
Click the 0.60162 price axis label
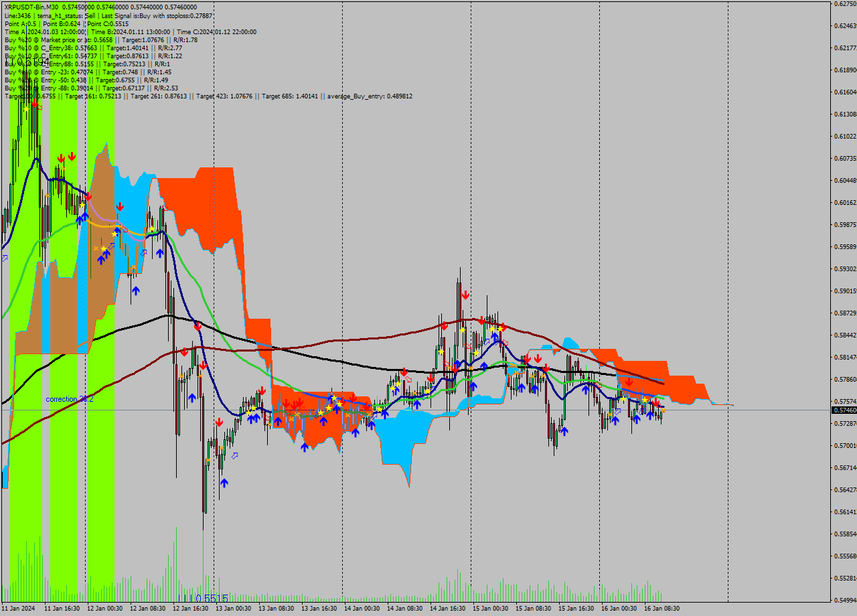pos(845,203)
